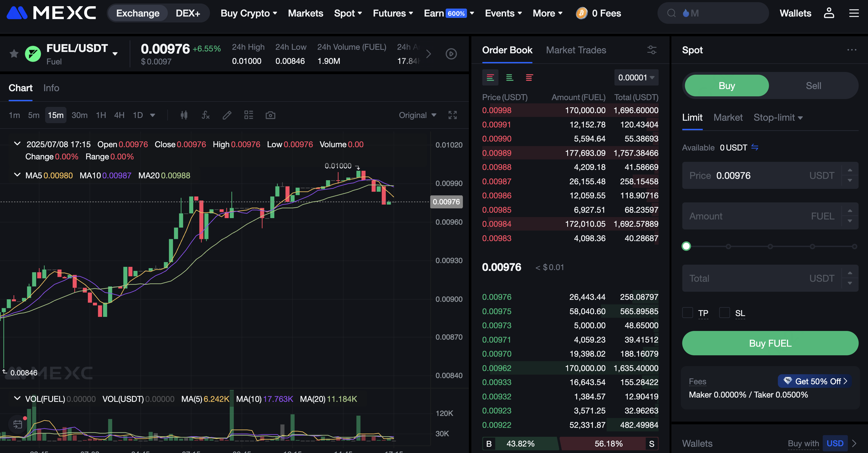Take chart screenshot with camera icon
The image size is (868, 453).
pyautogui.click(x=270, y=115)
